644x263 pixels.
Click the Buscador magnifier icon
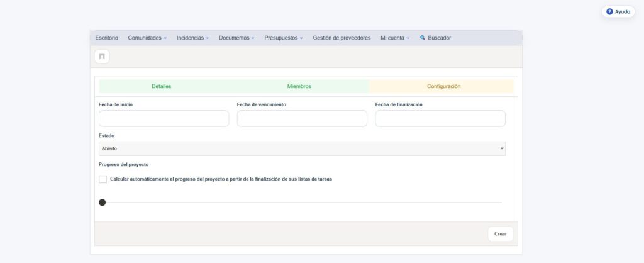(422, 38)
